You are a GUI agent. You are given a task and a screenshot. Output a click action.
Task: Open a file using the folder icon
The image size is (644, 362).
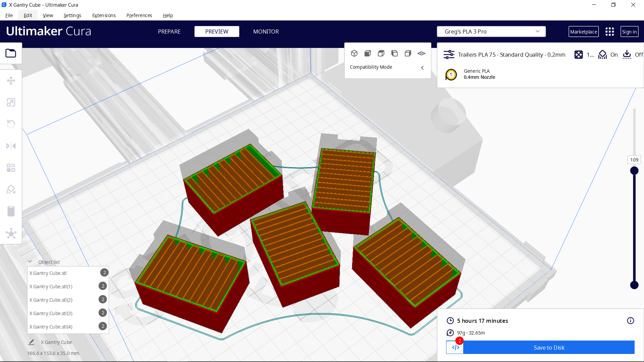click(11, 53)
